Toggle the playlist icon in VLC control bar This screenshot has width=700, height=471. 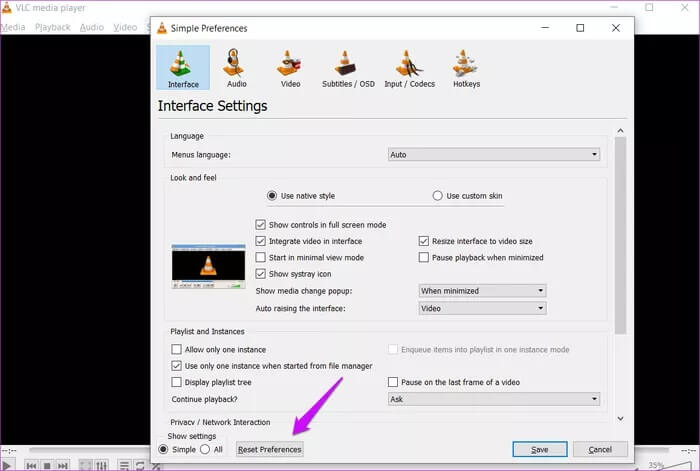(125, 466)
